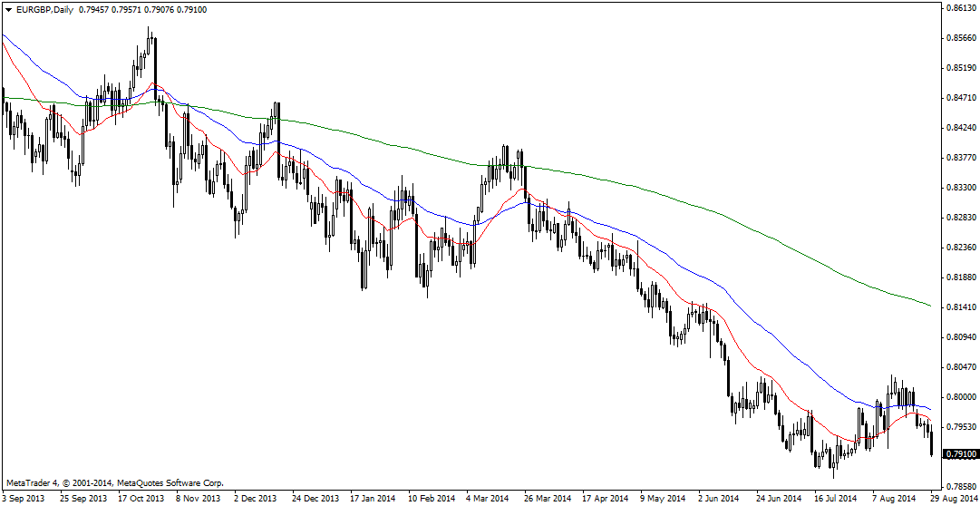
Task: Select the highlighted current price label 0.79100
Action: coord(960,453)
